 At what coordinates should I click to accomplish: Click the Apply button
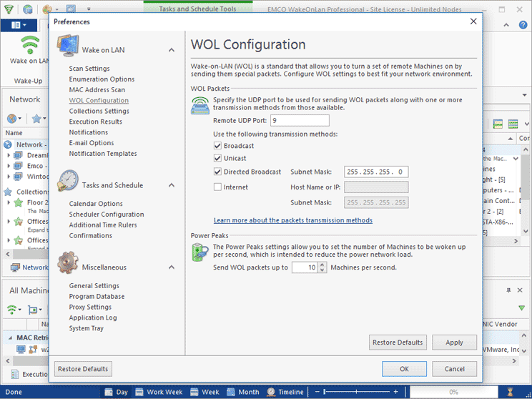[454, 343]
